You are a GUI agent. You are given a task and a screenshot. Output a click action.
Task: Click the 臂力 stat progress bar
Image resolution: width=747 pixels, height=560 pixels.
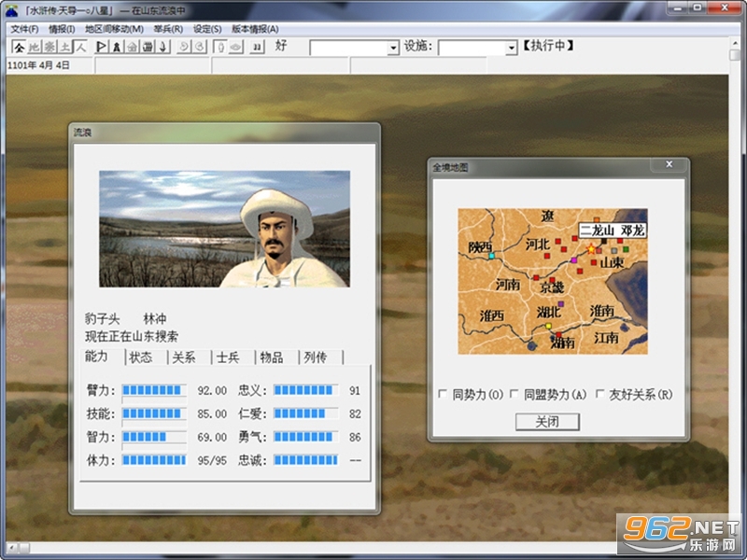tap(154, 390)
